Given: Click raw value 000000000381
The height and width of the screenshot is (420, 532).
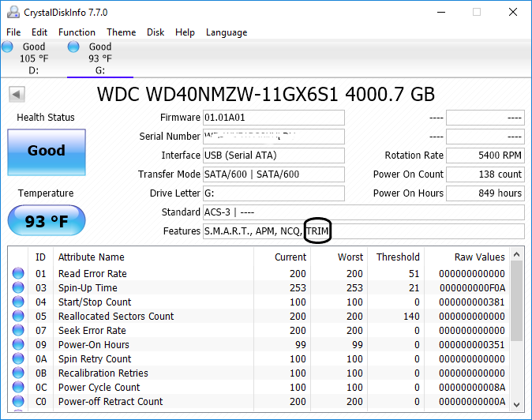Looking at the screenshot, I should click(471, 302).
